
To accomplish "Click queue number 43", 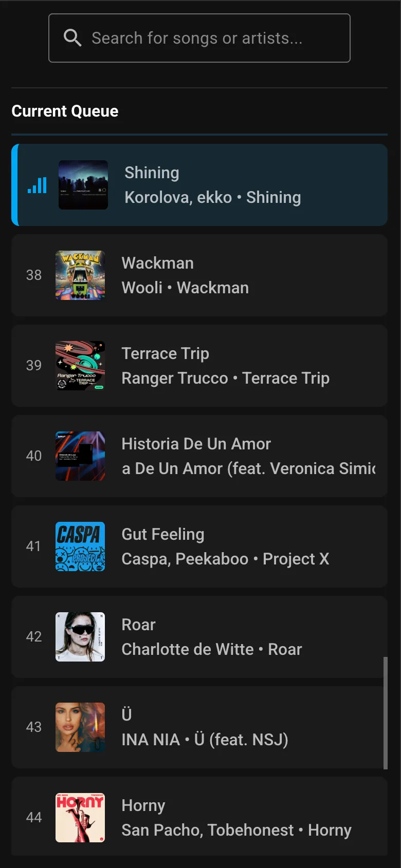I will [x=34, y=727].
